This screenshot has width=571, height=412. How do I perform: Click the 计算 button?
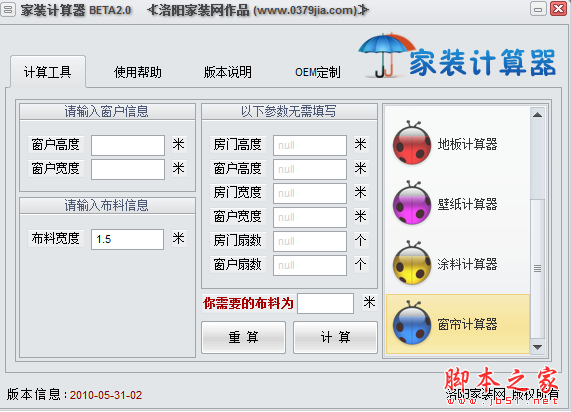point(335,337)
